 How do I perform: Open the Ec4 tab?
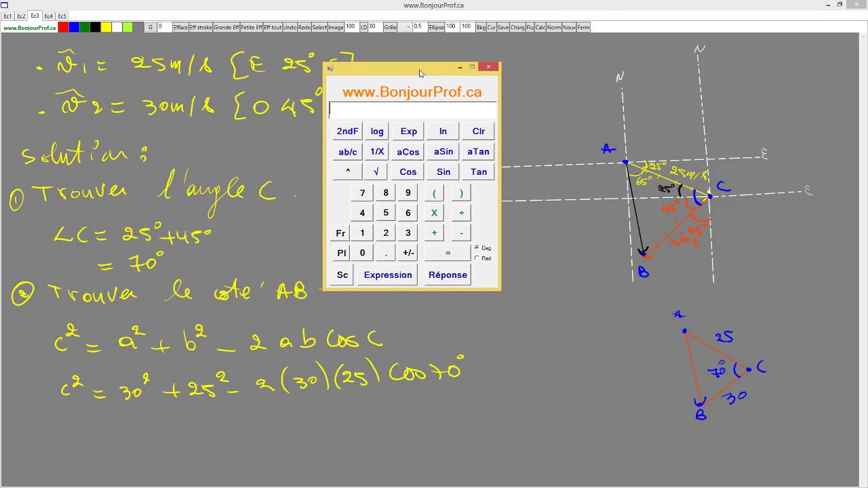point(48,16)
